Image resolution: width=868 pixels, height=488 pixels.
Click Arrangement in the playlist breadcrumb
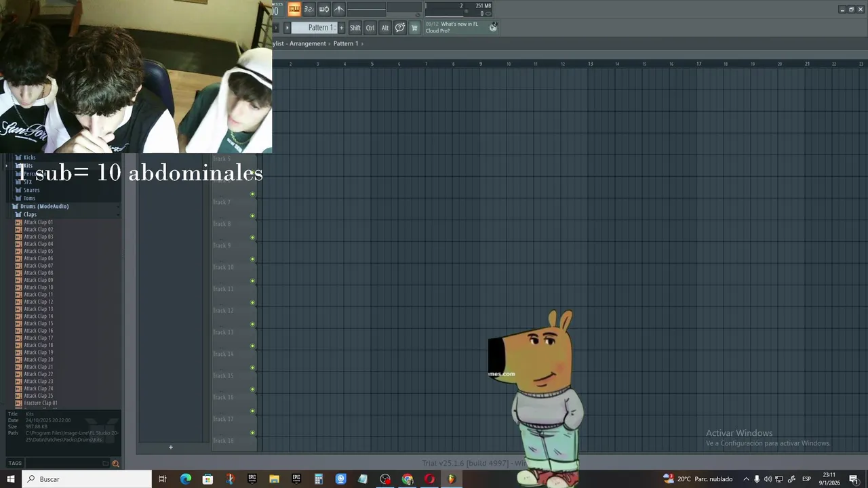(308, 43)
